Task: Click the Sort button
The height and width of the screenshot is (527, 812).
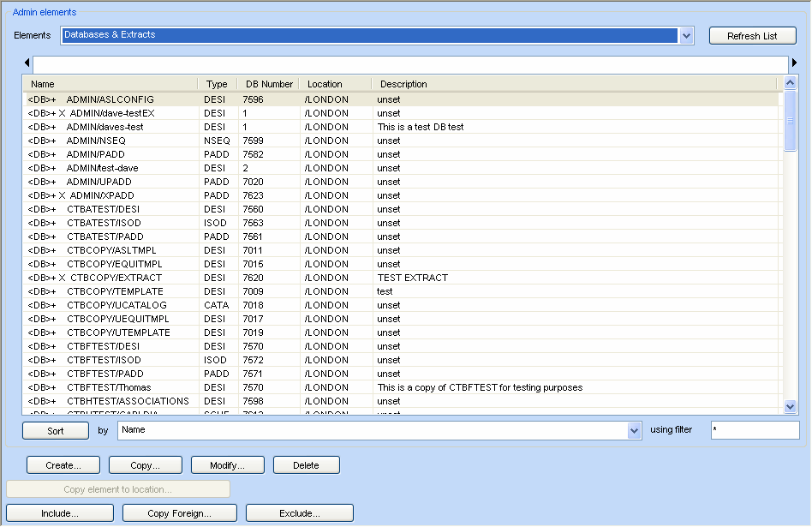Action: [x=56, y=431]
